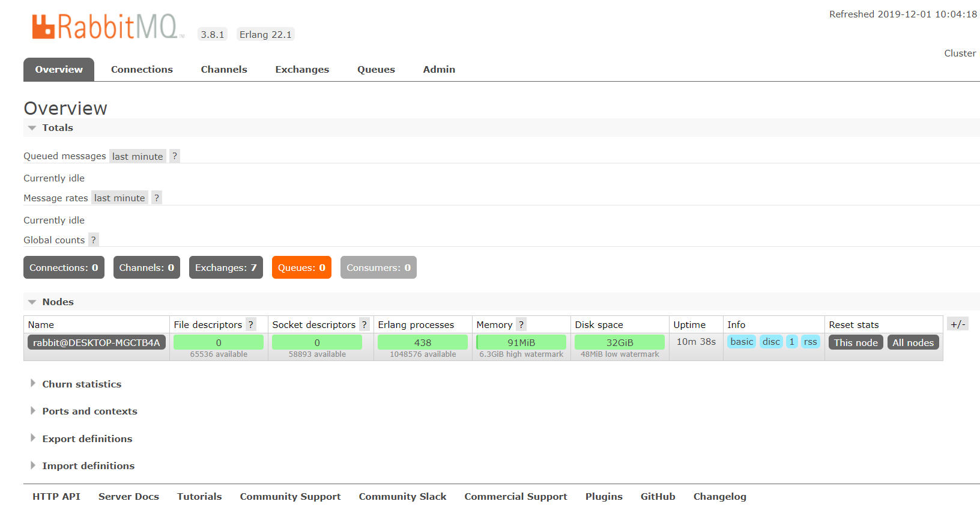980x513 pixels.
Task: Open node rabbit@DESKTOP-MGCTB4A details
Action: point(97,342)
